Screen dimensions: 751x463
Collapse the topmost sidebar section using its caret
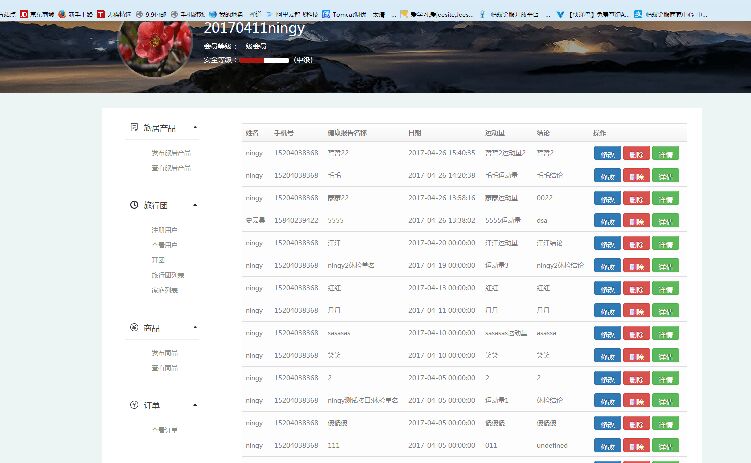(195, 128)
